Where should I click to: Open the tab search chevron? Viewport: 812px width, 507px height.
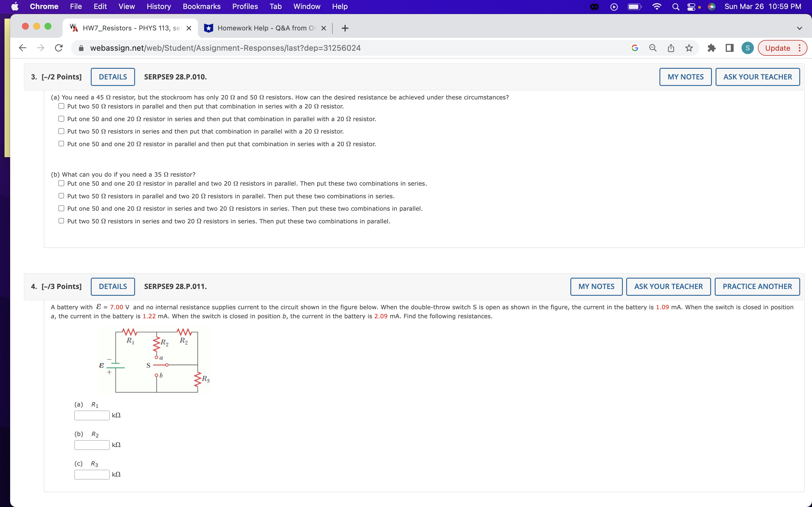[800, 28]
